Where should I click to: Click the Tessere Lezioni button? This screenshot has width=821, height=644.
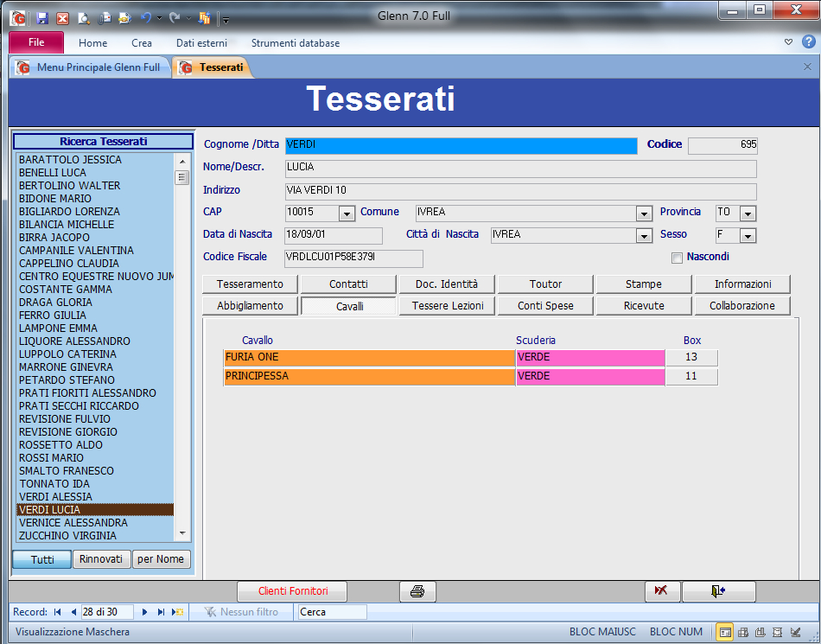point(447,306)
